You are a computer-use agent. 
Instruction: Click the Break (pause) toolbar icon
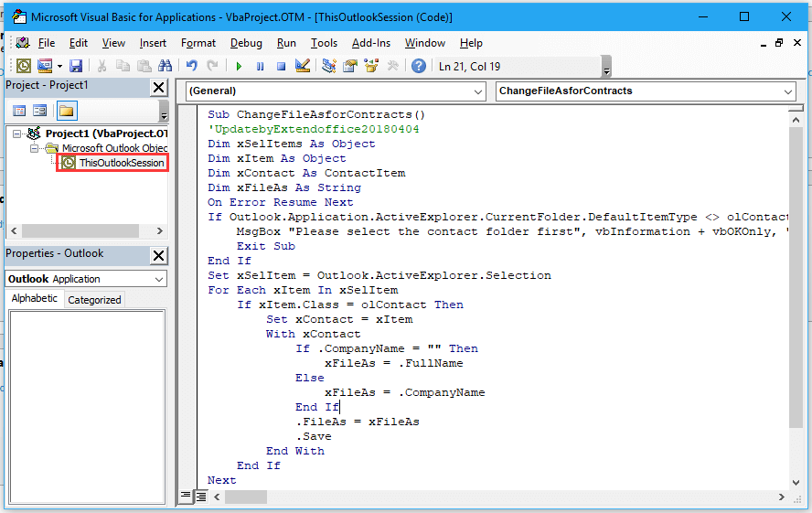(x=260, y=66)
